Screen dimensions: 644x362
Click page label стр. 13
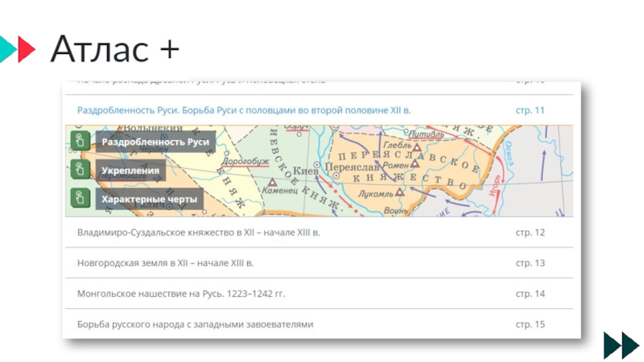pos(530,263)
